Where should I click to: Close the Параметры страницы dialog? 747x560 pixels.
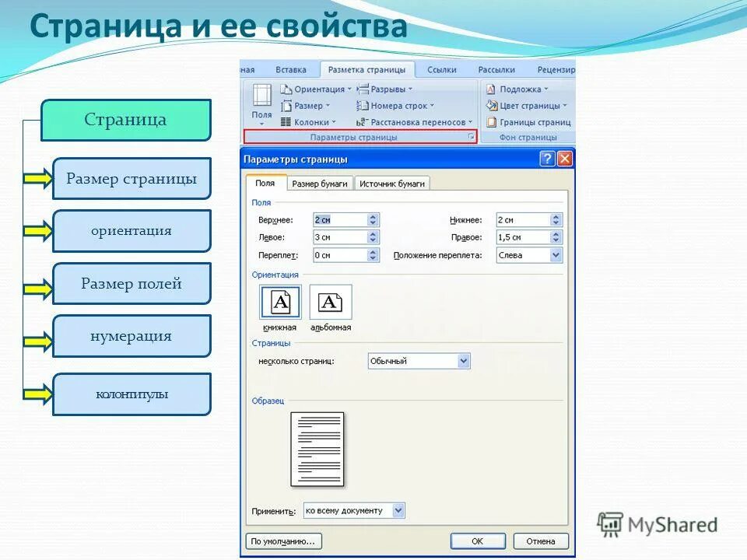pos(565,159)
